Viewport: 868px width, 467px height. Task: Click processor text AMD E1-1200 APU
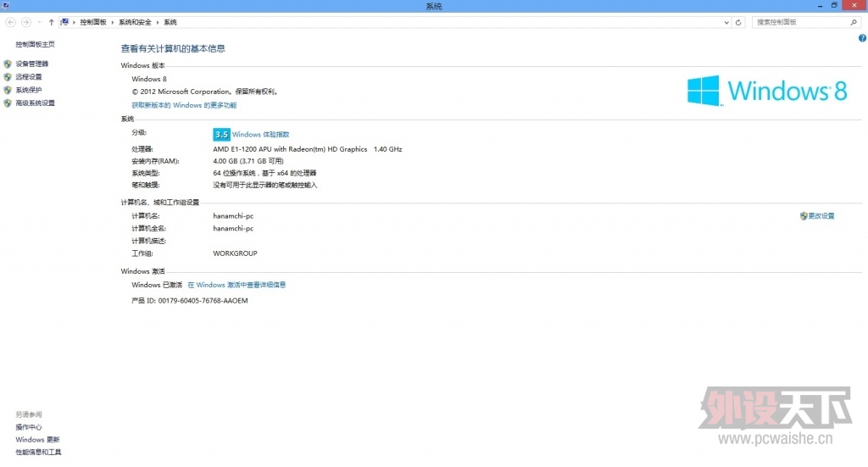(307, 149)
